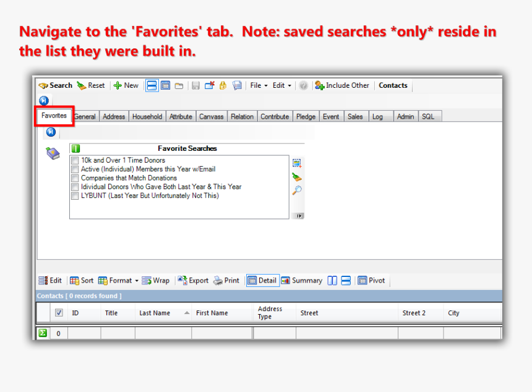Open the Canvass tab

212,117
